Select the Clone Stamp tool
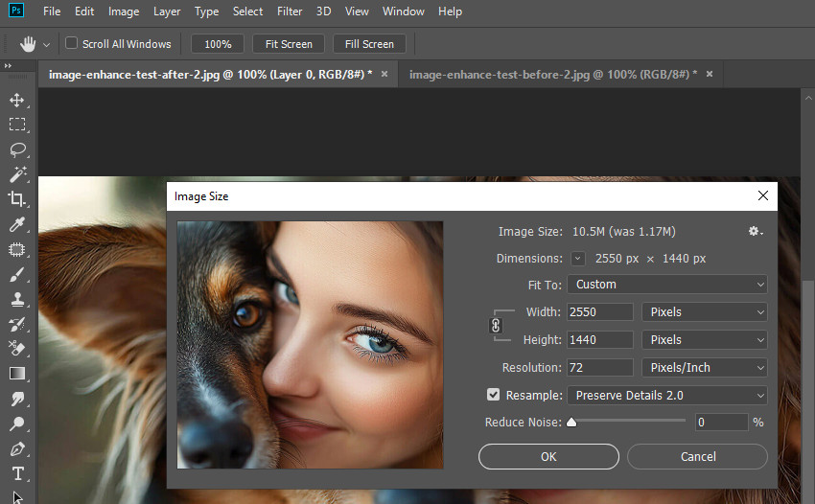Screen dimensions: 815x504 click(x=17, y=299)
